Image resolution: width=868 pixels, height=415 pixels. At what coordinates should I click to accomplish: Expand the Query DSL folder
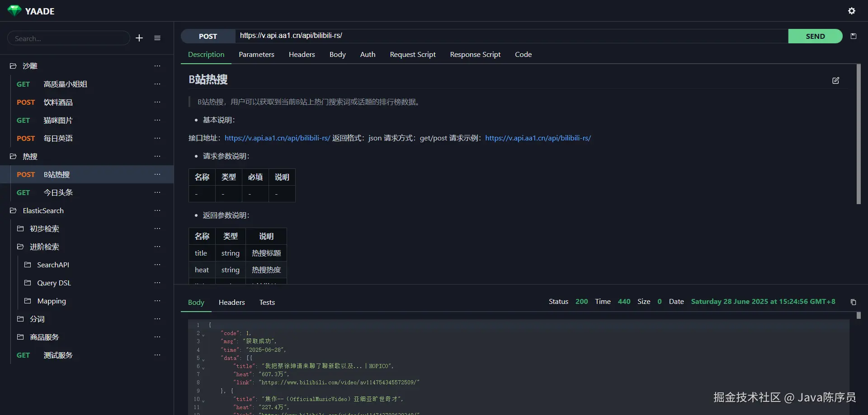pos(28,283)
